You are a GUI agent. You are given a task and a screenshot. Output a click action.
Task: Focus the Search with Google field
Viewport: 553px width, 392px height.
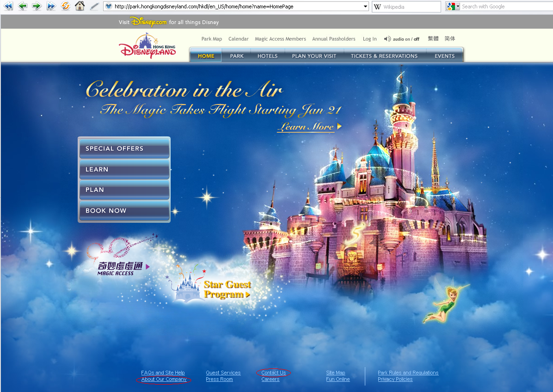(506, 6)
